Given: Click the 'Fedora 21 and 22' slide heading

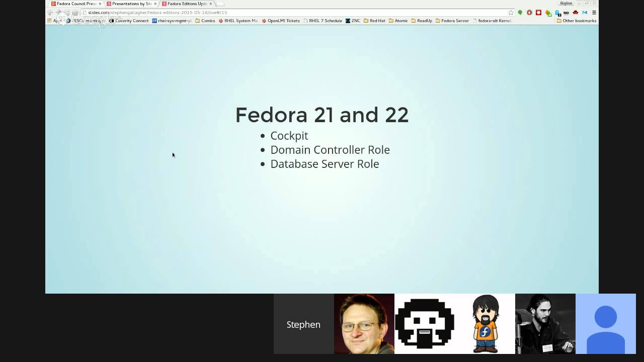Looking at the screenshot, I should click(322, 115).
